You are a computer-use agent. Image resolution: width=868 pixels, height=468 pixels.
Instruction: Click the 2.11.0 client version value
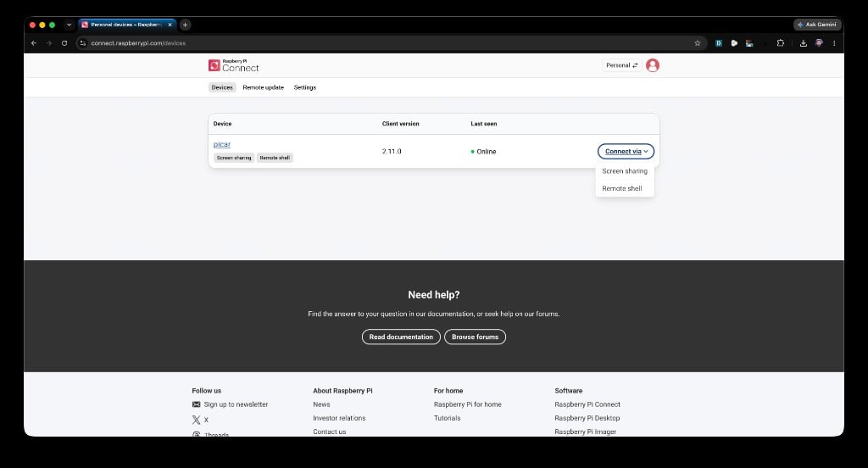(392, 151)
